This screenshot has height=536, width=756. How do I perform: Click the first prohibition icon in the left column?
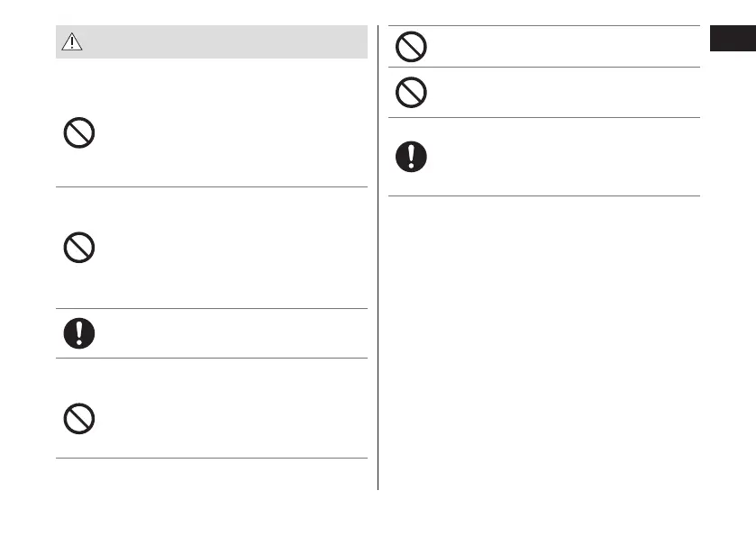point(78,134)
